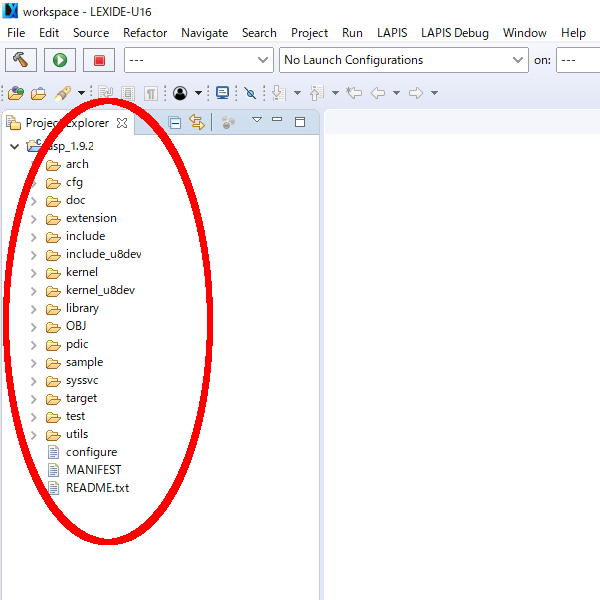Open the LAPIS Debug menu
Viewport: 600px width, 600px height.
(455, 33)
